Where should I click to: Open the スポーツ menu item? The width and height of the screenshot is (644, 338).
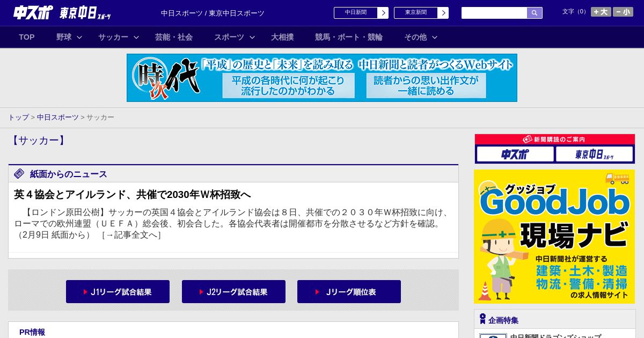pos(229,37)
